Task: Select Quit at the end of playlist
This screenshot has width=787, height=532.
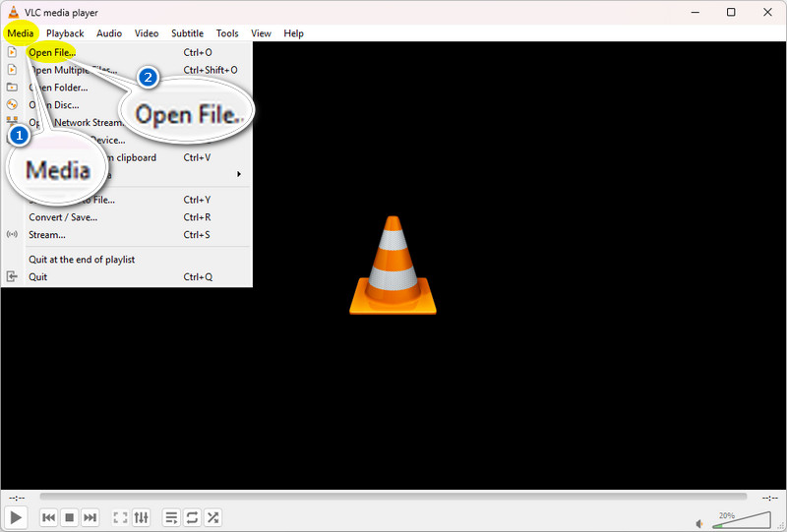Action: 127,260
